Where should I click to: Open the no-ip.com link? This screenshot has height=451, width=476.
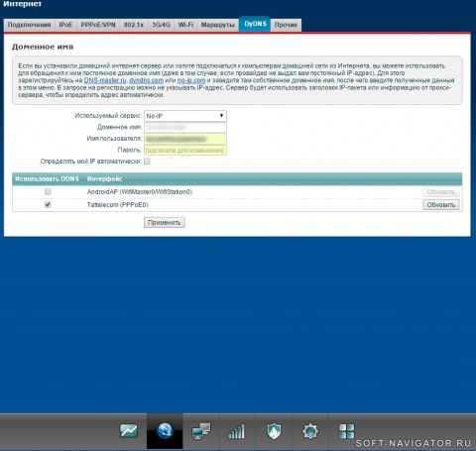click(191, 80)
